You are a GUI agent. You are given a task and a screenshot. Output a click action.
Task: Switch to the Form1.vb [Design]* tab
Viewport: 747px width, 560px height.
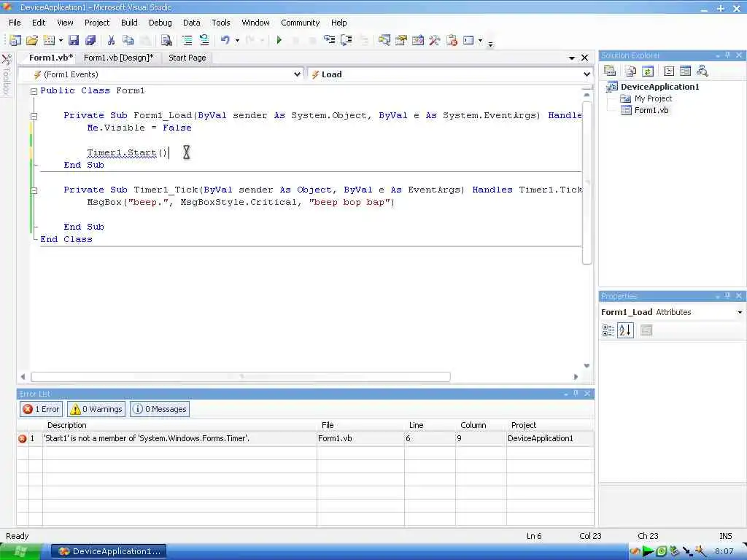[x=119, y=58]
